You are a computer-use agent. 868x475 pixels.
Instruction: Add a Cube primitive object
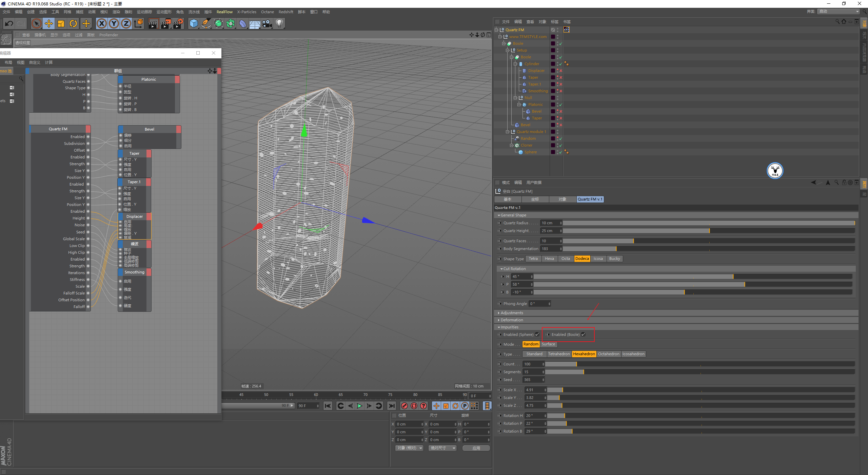point(193,23)
